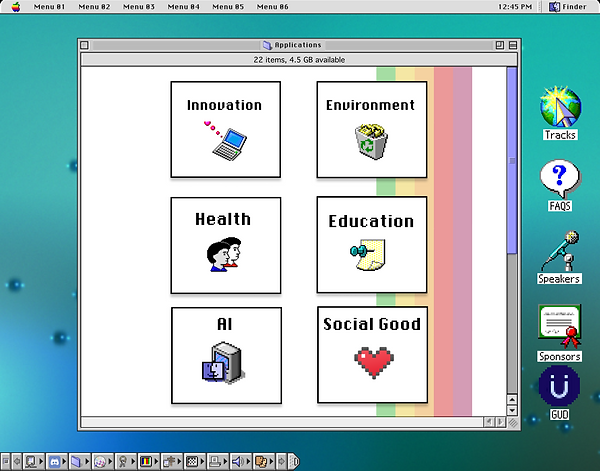Close the Applications window with its close box
Image resolution: width=600 pixels, height=471 pixels.
tap(85, 45)
